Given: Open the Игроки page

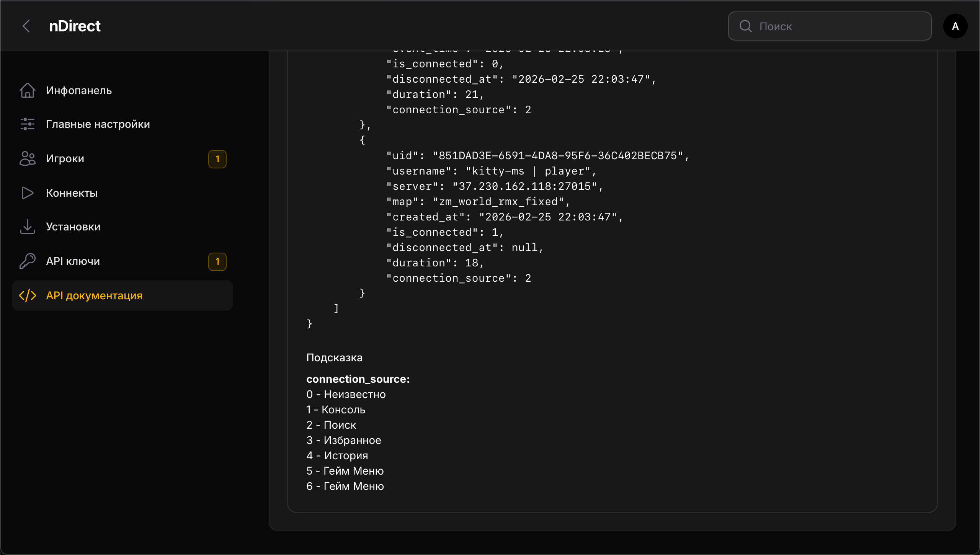Looking at the screenshot, I should pyautogui.click(x=65, y=158).
